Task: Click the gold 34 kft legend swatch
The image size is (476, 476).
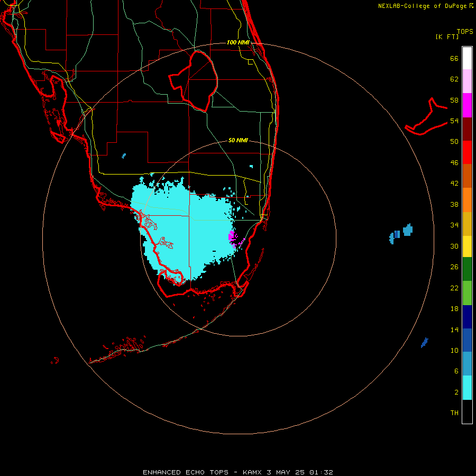Action: pyautogui.click(x=467, y=224)
